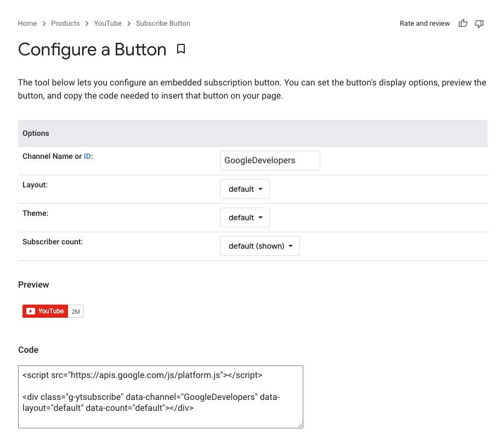Viewport: 504px width, 441px height.
Task: Click the code textarea resize handle
Action: pyautogui.click(x=300, y=425)
